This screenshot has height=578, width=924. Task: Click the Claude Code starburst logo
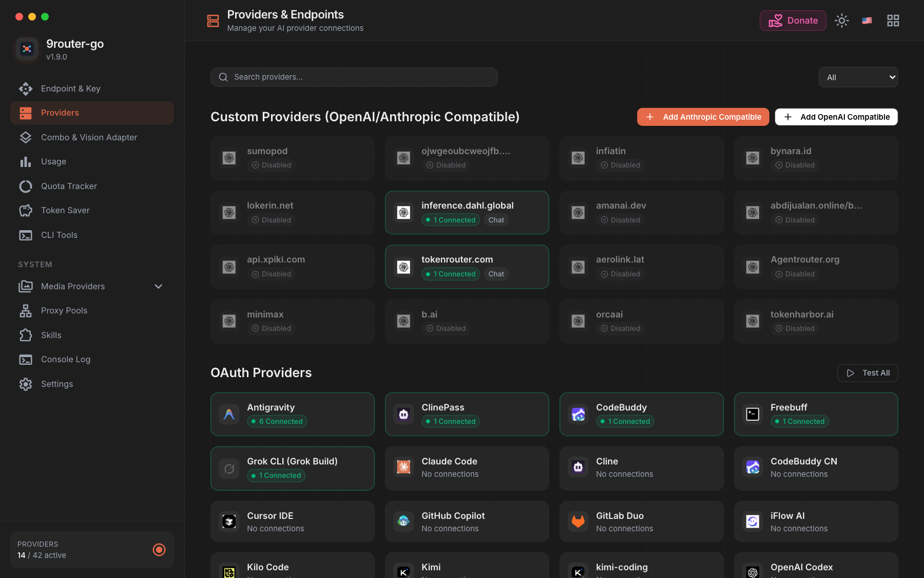(403, 467)
